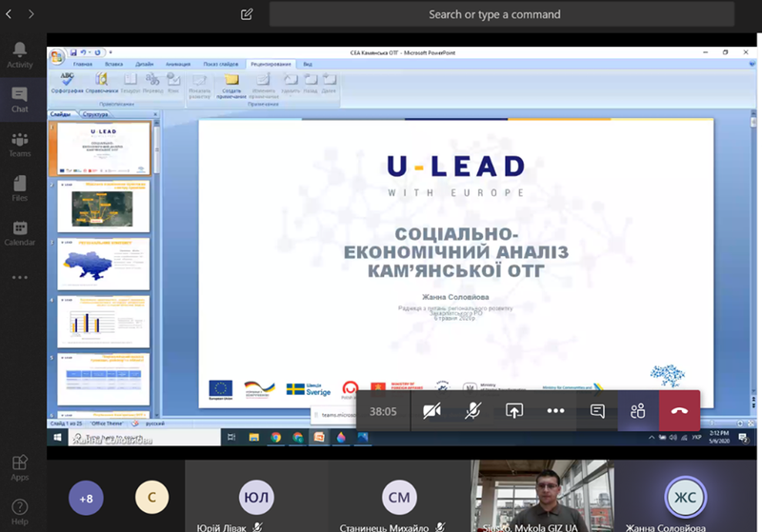The height and width of the screenshot is (532, 762).
Task: Switch to Вид ribbon tab
Action: (308, 64)
